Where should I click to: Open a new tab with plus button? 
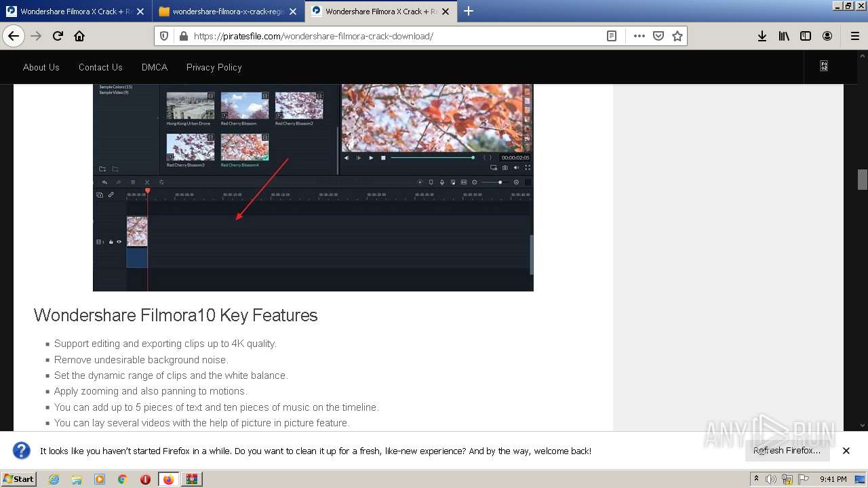pyautogui.click(x=469, y=12)
